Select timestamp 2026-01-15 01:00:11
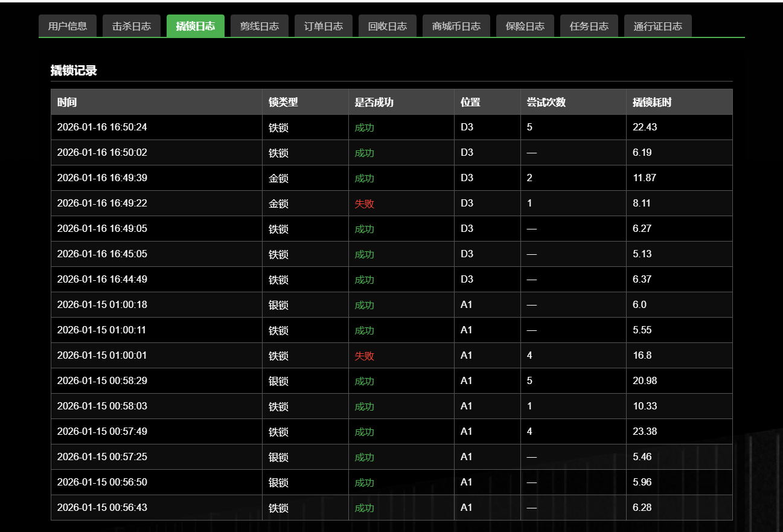 tap(102, 330)
